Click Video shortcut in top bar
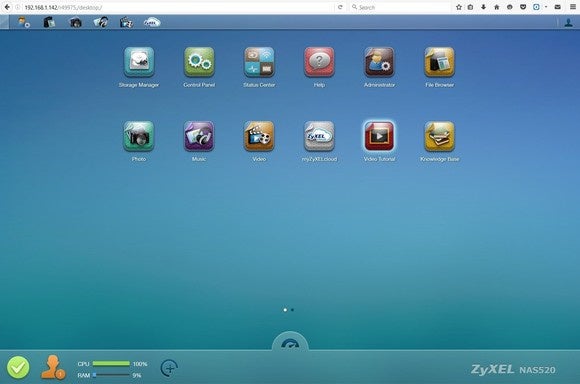The image size is (580, 384). [126, 22]
